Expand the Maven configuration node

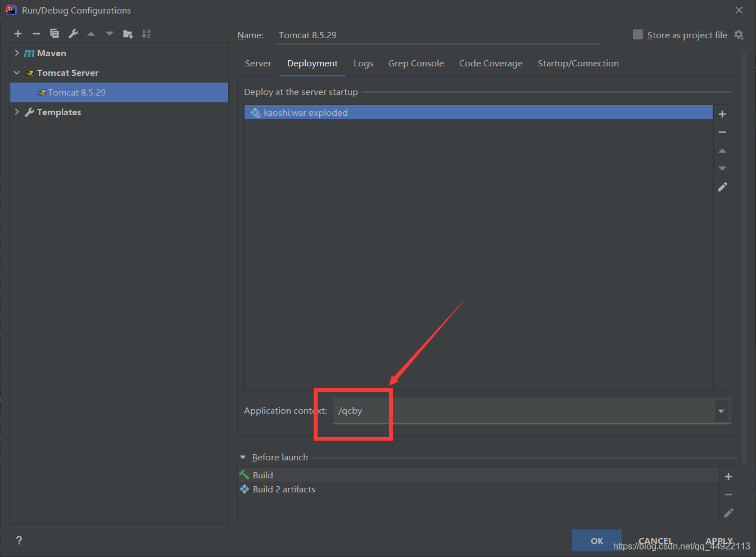[x=17, y=53]
